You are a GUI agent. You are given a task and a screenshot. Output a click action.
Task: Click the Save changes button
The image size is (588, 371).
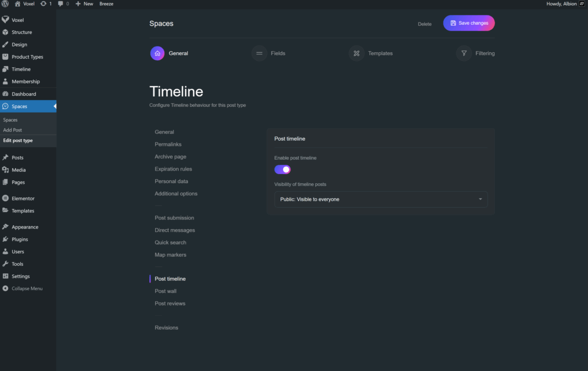[x=469, y=23]
